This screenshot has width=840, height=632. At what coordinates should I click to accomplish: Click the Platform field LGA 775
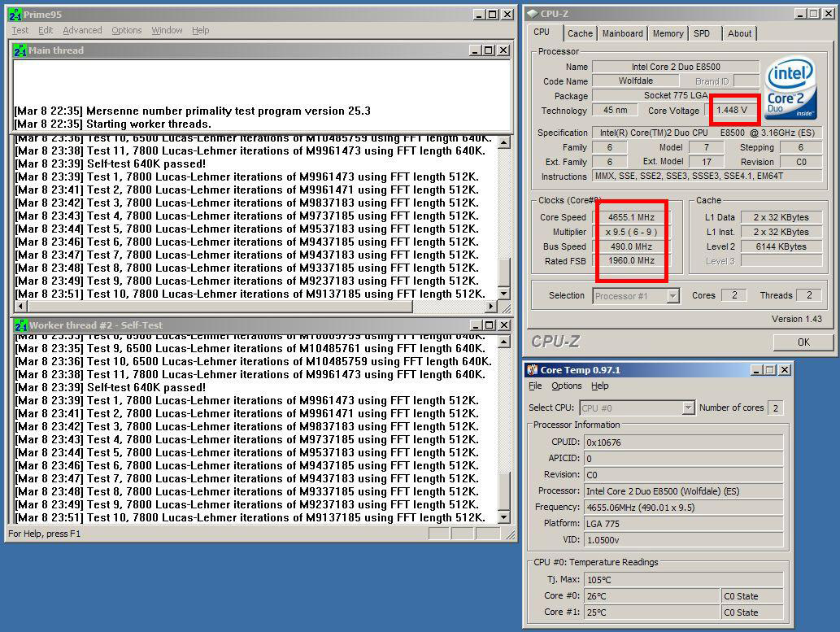[684, 523]
